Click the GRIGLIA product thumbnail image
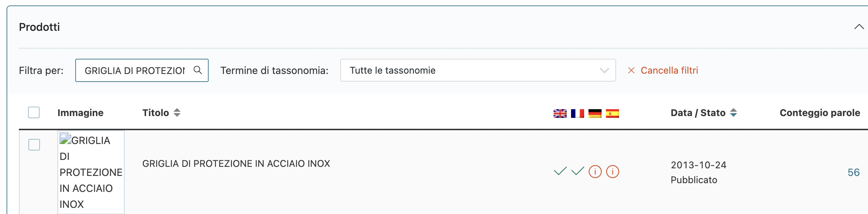The height and width of the screenshot is (214, 868). pos(91,172)
